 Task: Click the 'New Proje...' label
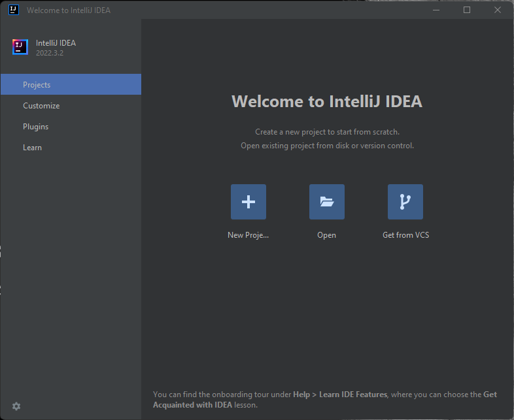point(248,235)
